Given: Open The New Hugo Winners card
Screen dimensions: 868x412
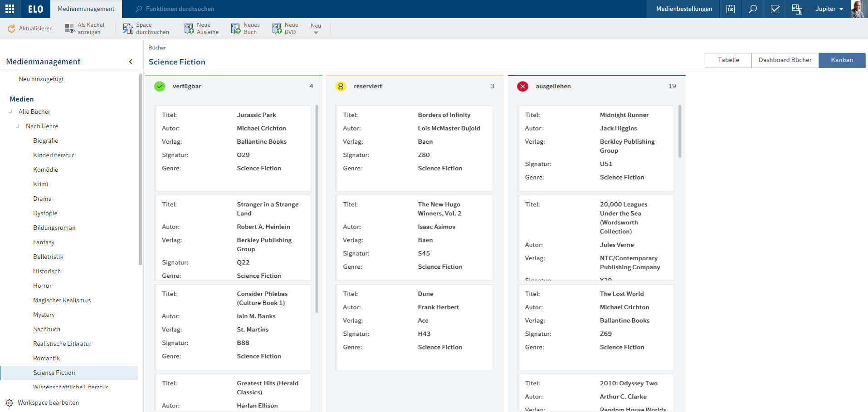Looking at the screenshot, I should click(x=414, y=238).
